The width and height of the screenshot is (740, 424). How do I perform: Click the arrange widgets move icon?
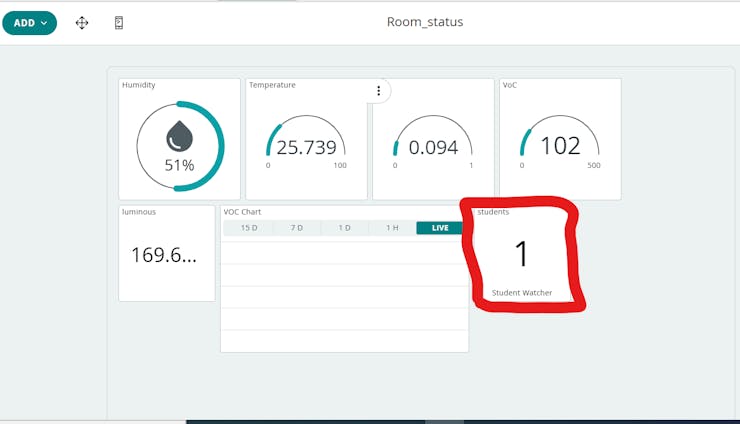point(82,23)
